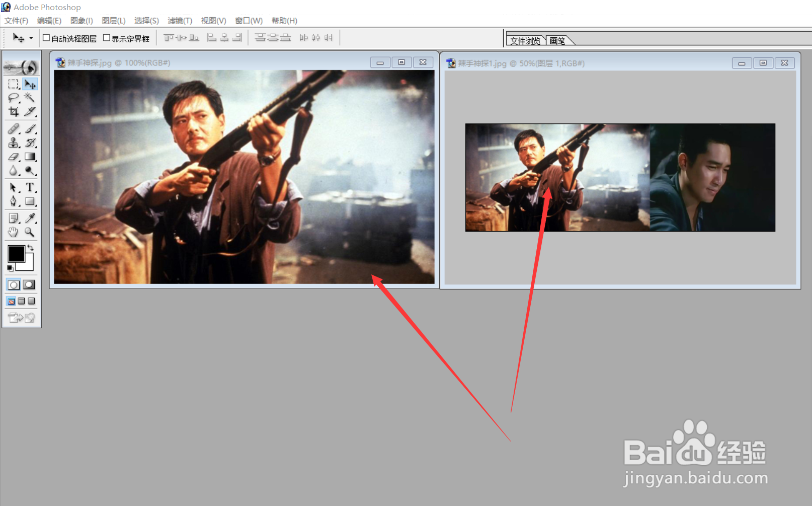Enable the 自动选择图层 checkbox
Screen dimensions: 812x506
[46, 38]
